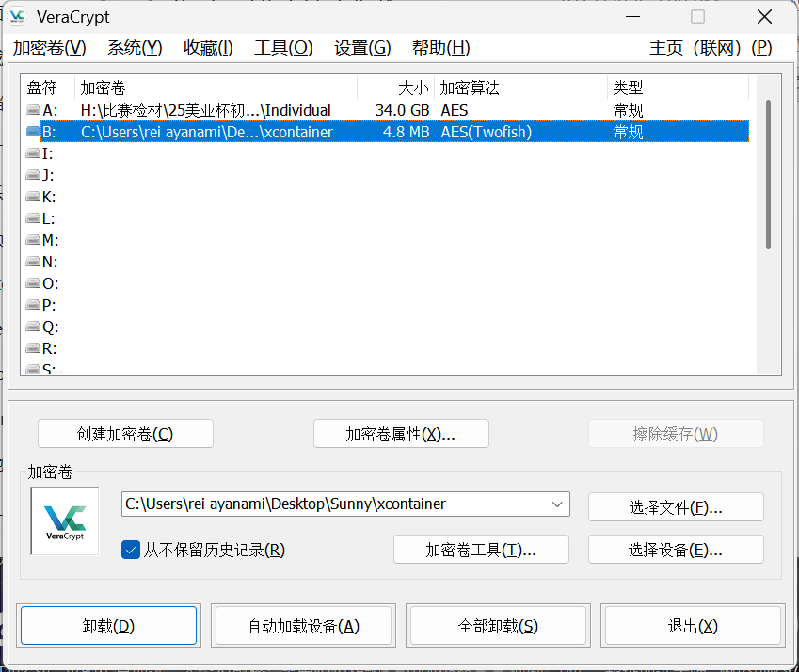
Task: Select the I: drive slot icon
Action: (33, 153)
